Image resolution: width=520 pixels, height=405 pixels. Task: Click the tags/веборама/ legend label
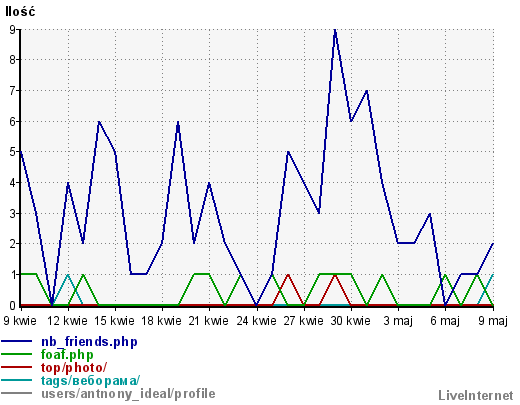pyautogui.click(x=91, y=381)
